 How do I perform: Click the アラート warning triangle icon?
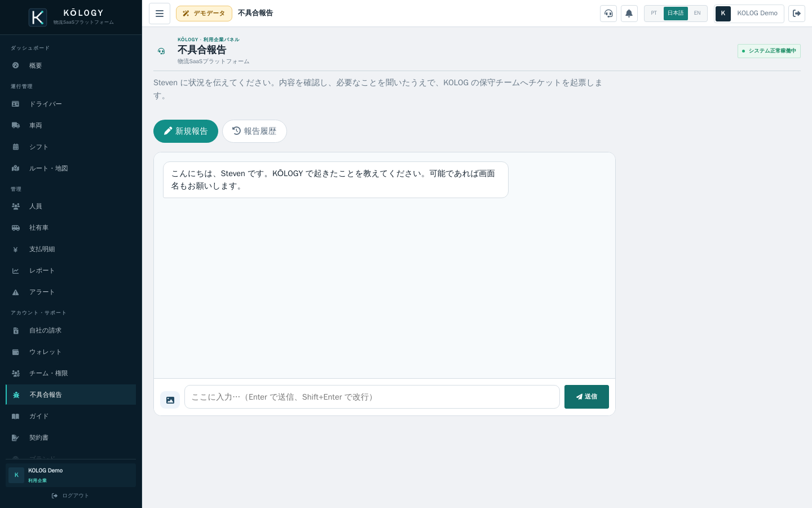16,292
